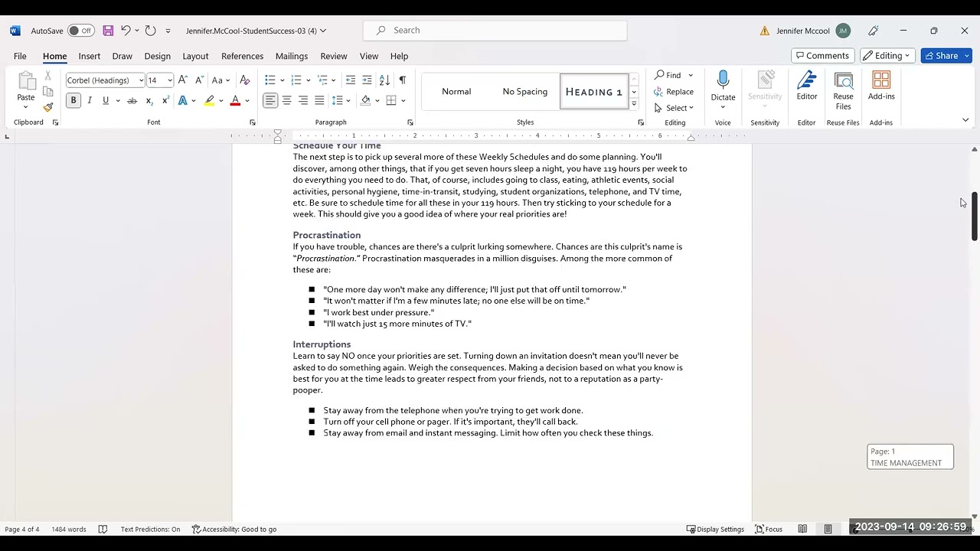Open Display Settings in status bar

click(715, 529)
